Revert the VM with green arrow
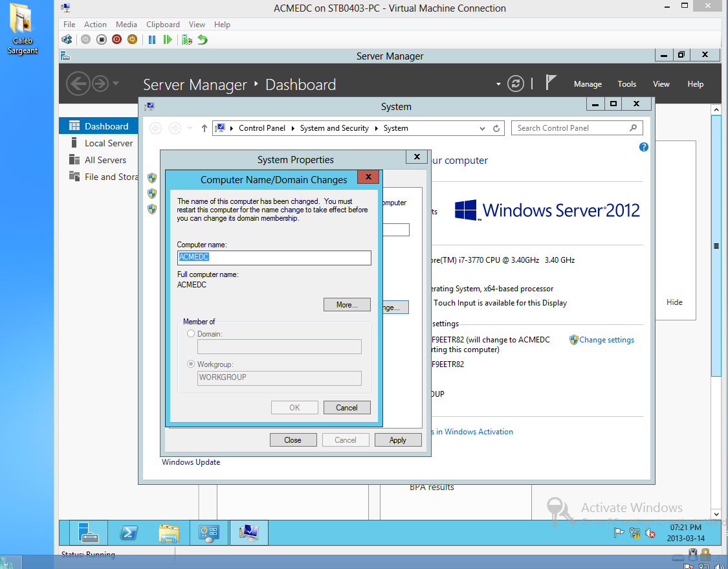This screenshot has width=728, height=569. pos(203,39)
